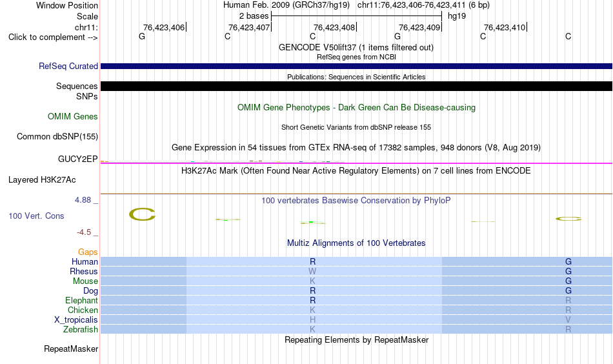
Task: Click the 4.88 PhyloP upper scale value
Action: [83, 200]
